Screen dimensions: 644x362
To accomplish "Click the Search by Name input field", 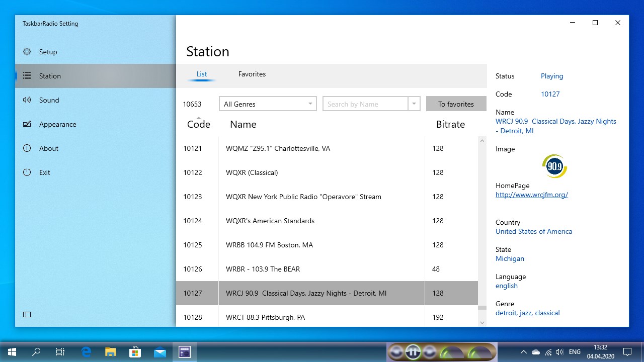I will tap(365, 104).
